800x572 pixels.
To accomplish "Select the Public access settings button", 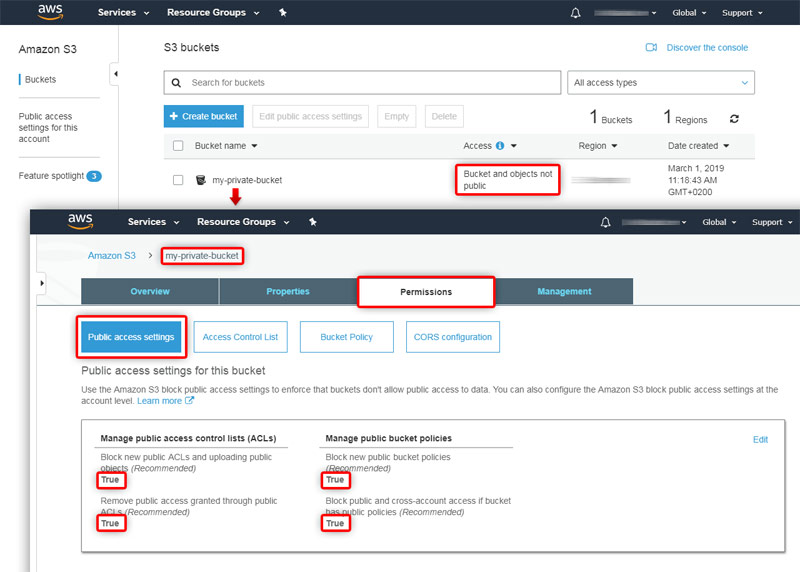I will point(131,337).
